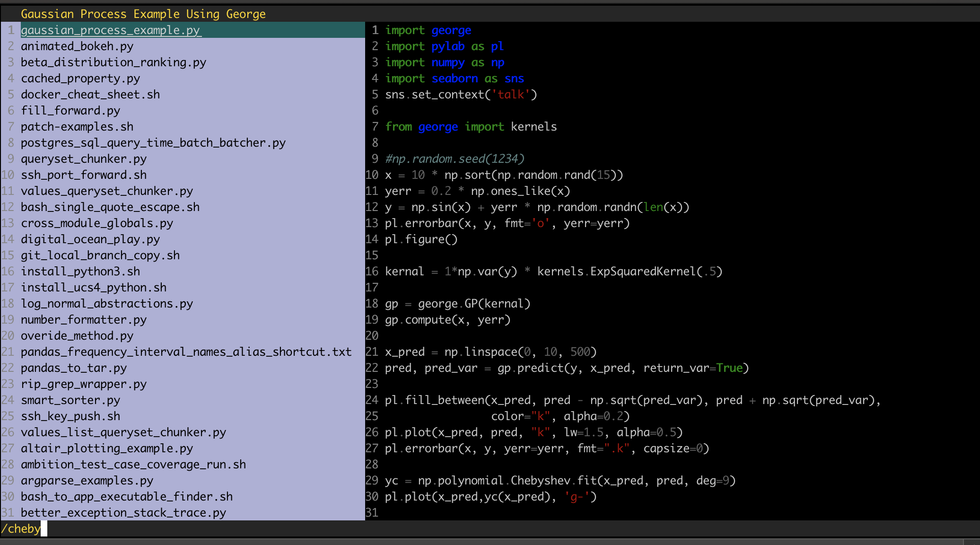Open altair_plotting_example.py entry
Screen dimensions: 980x545
coord(107,448)
